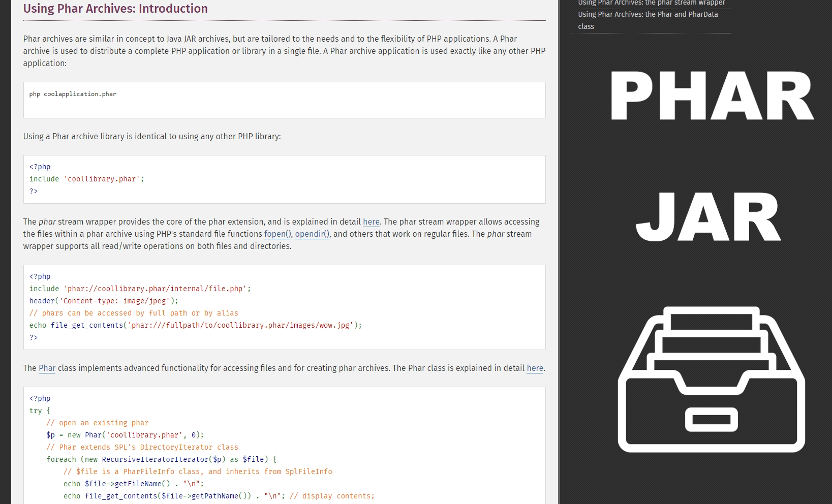Open the first 'here' link about stream wrapper

[x=371, y=222]
